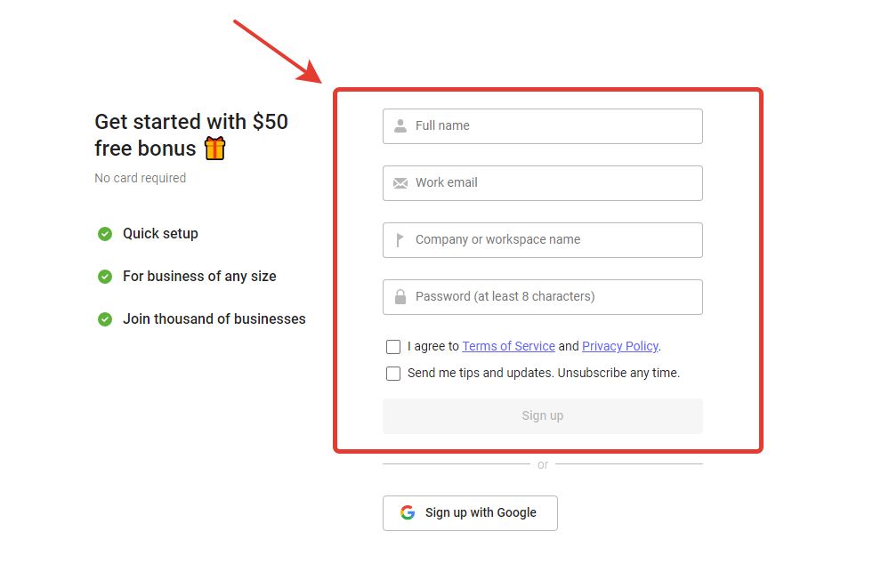This screenshot has width=881, height=588.
Task: Focus the Full name input field
Action: (x=542, y=126)
